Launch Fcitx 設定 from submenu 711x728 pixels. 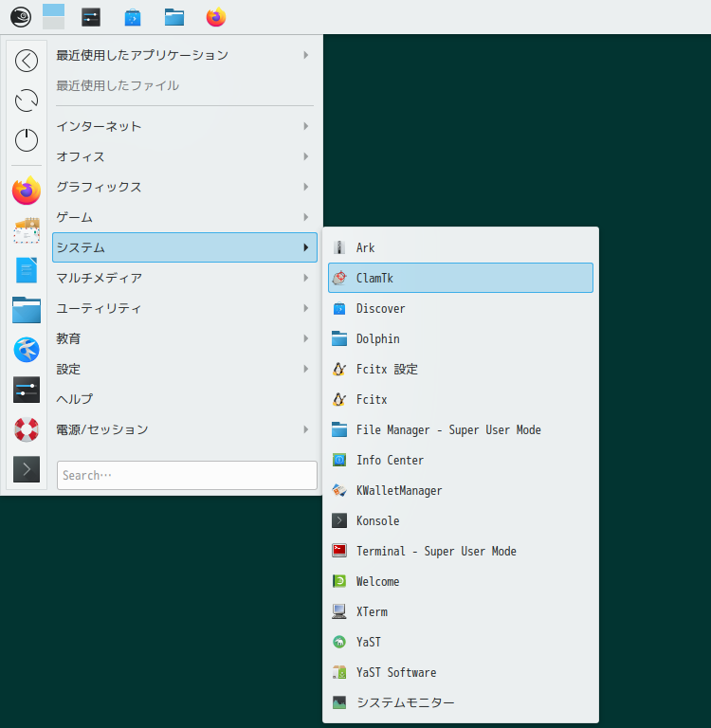(461, 369)
